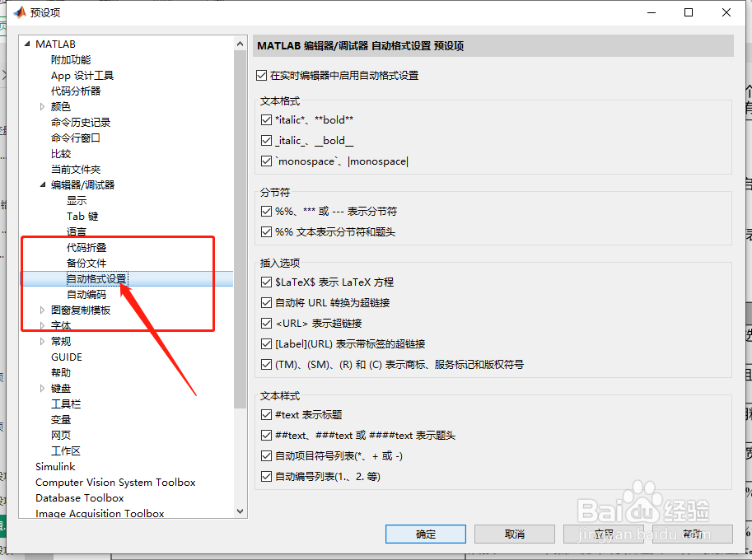Select 比较 in the tree
752x560 pixels.
click(61, 154)
